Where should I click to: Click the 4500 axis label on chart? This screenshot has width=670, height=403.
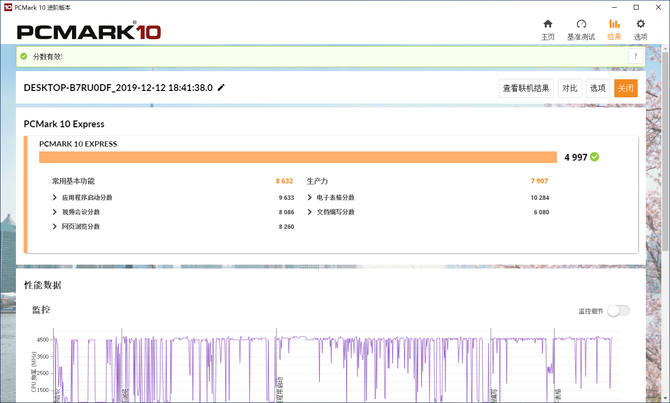pos(43,340)
